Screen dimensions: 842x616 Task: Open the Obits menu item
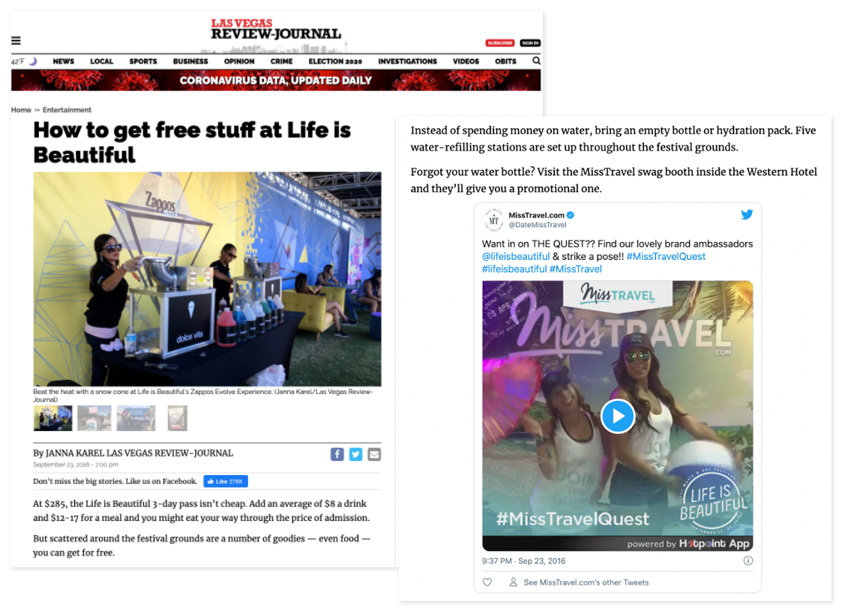tap(505, 61)
